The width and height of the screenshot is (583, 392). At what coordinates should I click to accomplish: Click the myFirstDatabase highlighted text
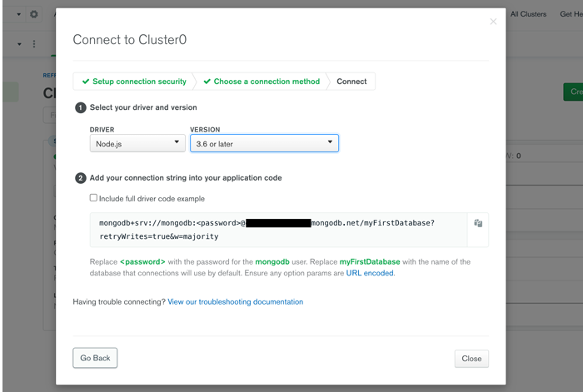370,262
